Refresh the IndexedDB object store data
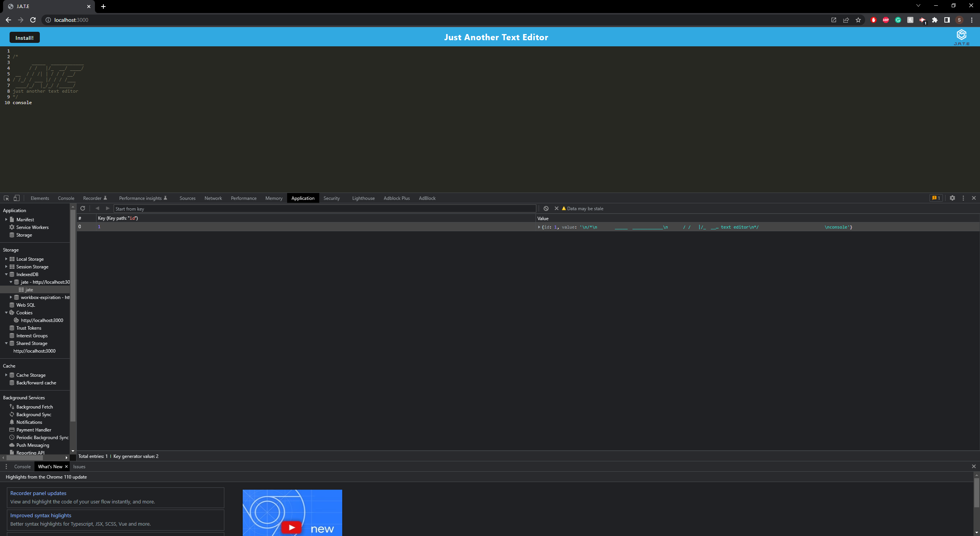 coord(83,208)
